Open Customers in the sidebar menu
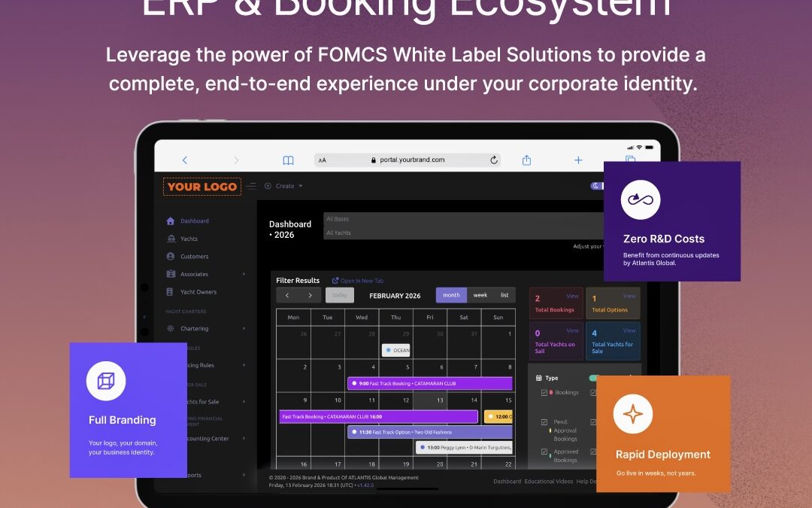The height and width of the screenshot is (508, 812). (x=194, y=256)
